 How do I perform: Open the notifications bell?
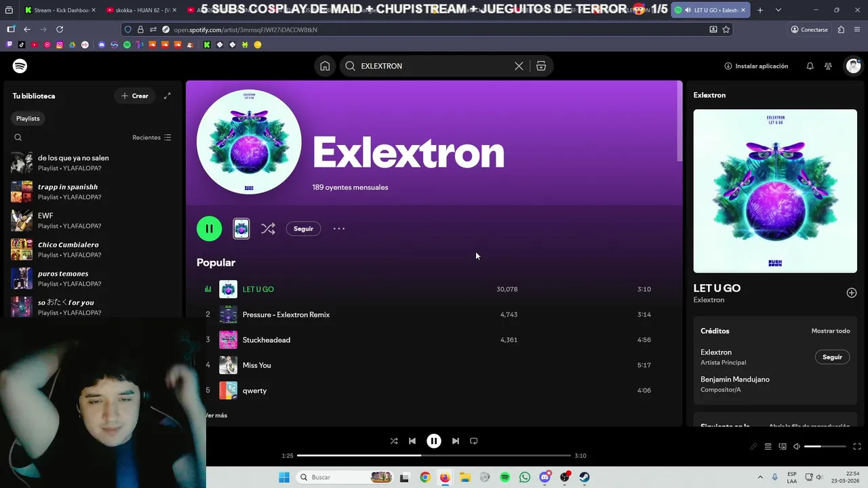[x=810, y=66]
